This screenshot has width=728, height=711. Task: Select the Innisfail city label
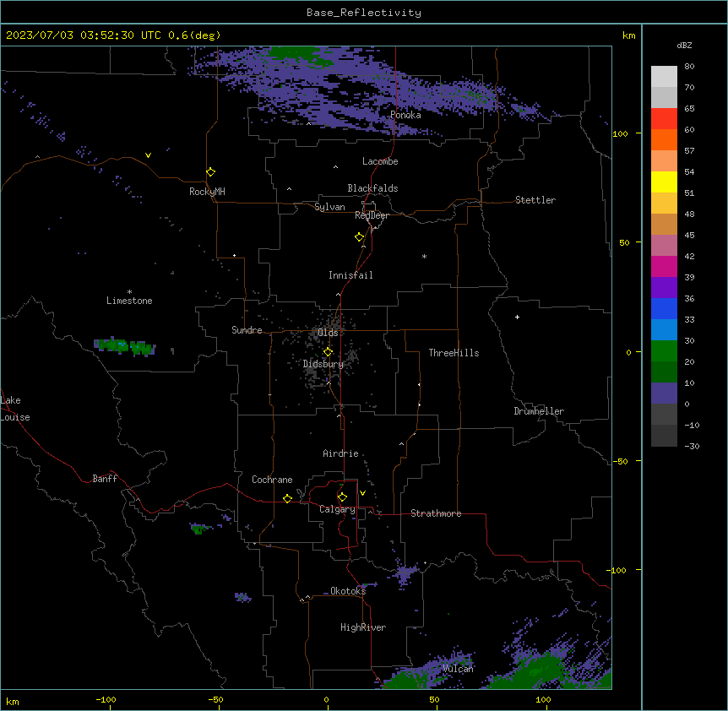click(x=350, y=275)
